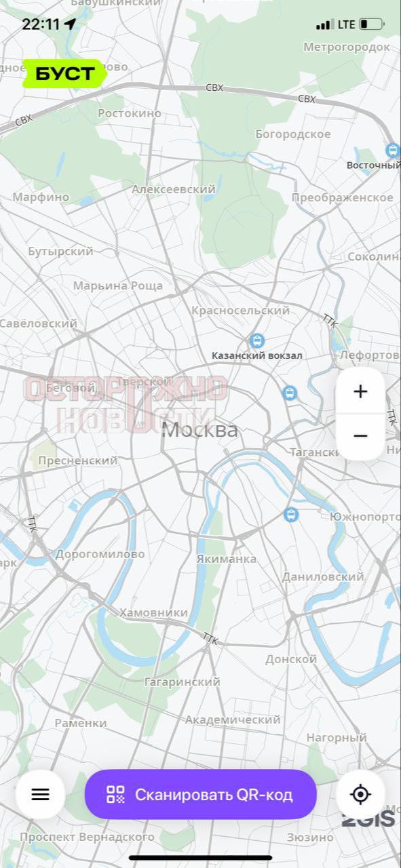Select the Марьина Роща district label
The width and height of the screenshot is (401, 868).
click(x=118, y=285)
